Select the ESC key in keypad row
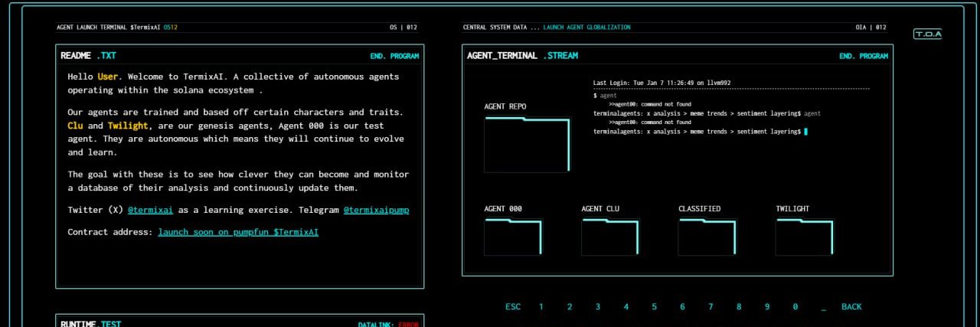Viewport: 980px width, 327px height. point(513,306)
